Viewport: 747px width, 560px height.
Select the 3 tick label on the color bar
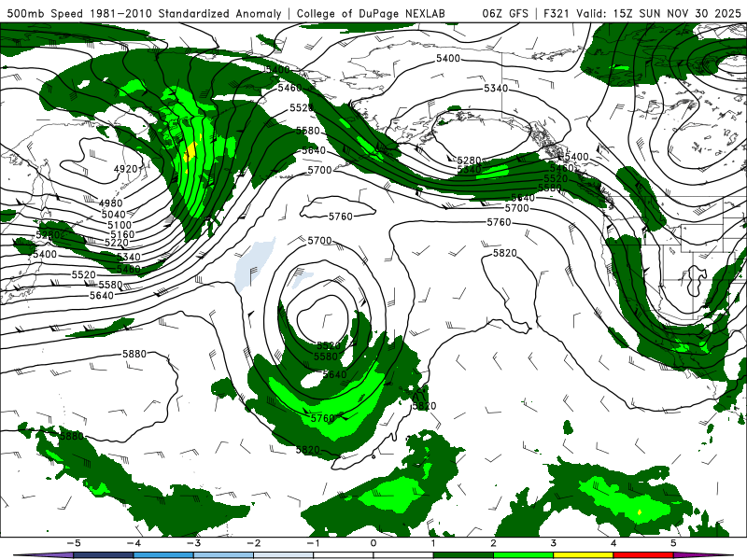pos(553,543)
